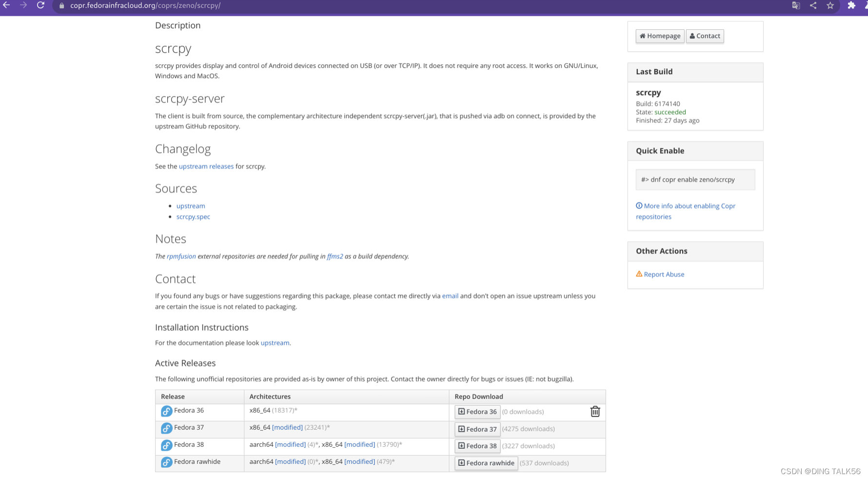
Task: Open the upstream releases link
Action: [206, 166]
